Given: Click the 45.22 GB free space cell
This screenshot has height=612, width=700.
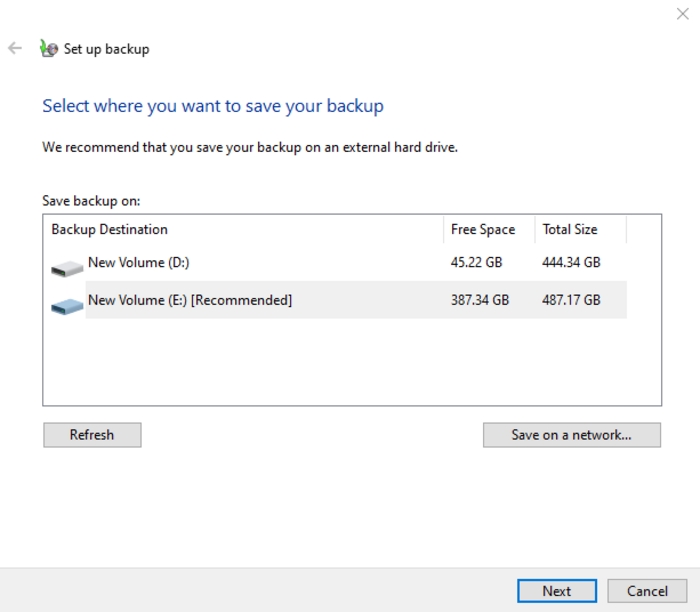Looking at the screenshot, I should pyautogui.click(x=479, y=263).
